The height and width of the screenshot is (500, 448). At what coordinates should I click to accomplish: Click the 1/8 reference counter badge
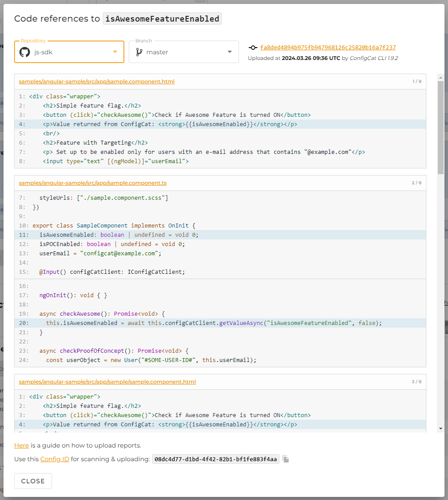click(417, 81)
